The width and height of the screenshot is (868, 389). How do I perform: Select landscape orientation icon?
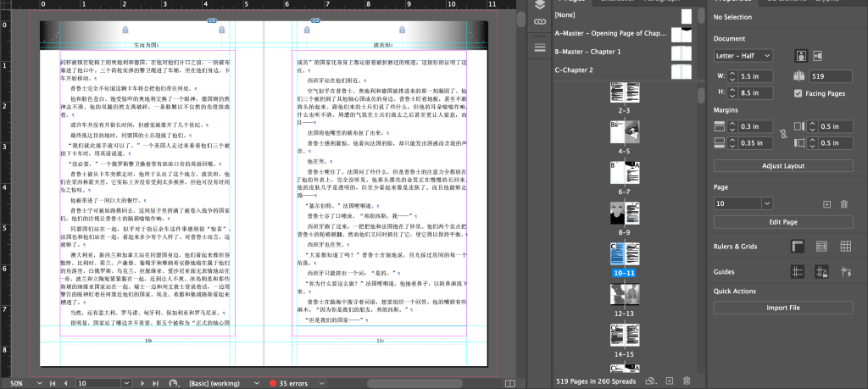pyautogui.click(x=818, y=56)
